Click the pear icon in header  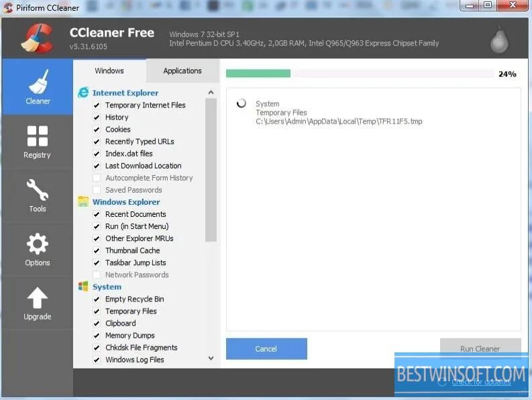pyautogui.click(x=499, y=40)
